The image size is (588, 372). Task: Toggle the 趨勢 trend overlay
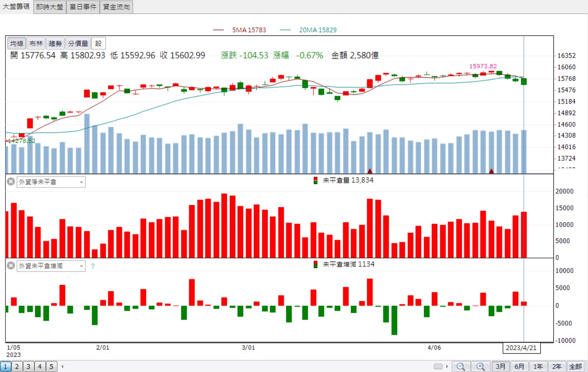(55, 43)
